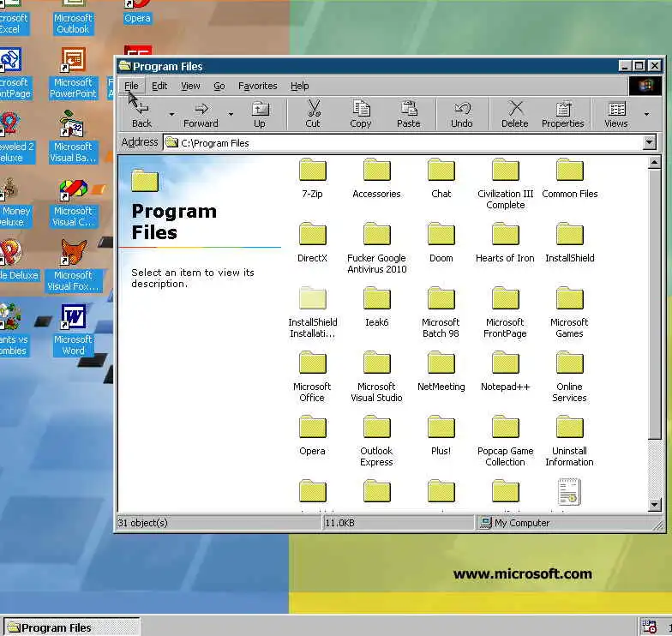Viewport: 672px width, 636px height.
Task: Select the 7-Zip folder
Action: [312, 178]
